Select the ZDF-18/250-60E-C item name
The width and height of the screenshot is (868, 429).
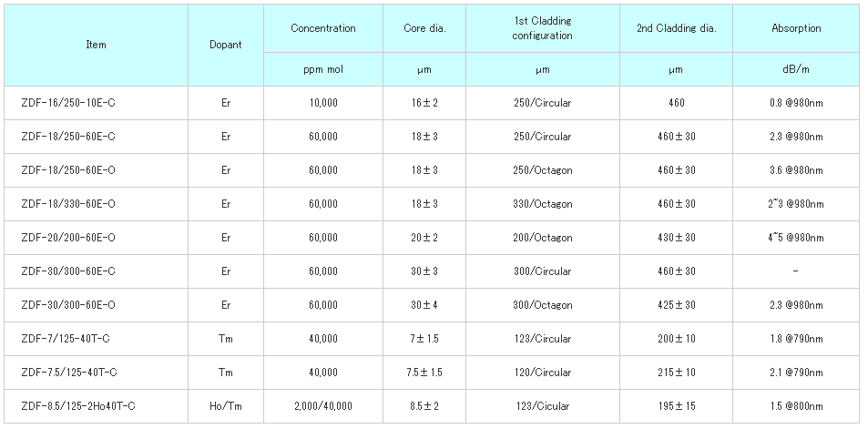click(x=67, y=137)
